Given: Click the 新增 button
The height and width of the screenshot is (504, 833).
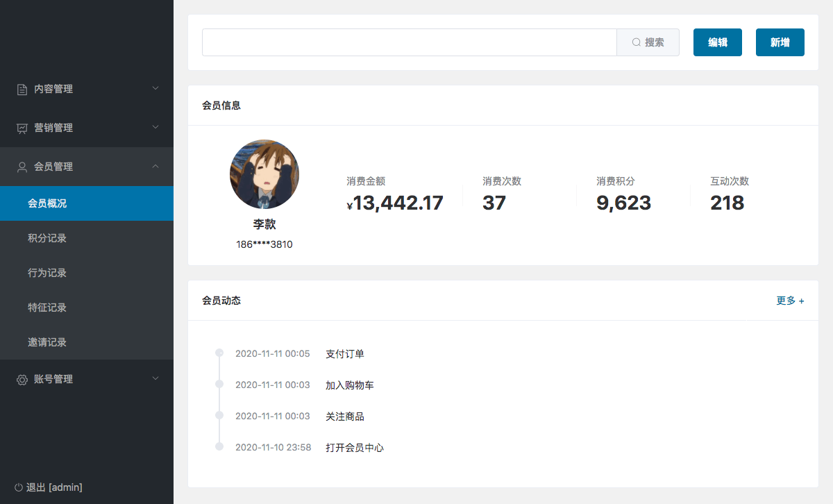Looking at the screenshot, I should tap(780, 42).
